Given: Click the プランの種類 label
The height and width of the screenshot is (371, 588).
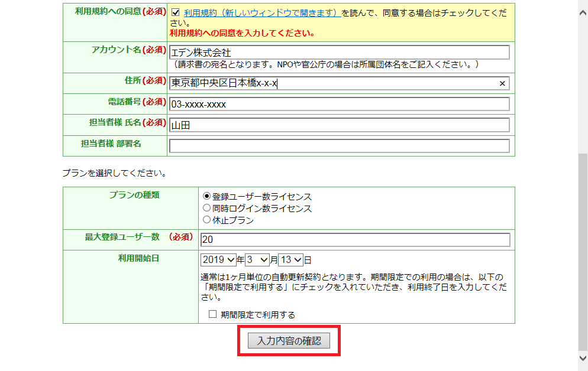Looking at the screenshot, I should pyautogui.click(x=134, y=195).
